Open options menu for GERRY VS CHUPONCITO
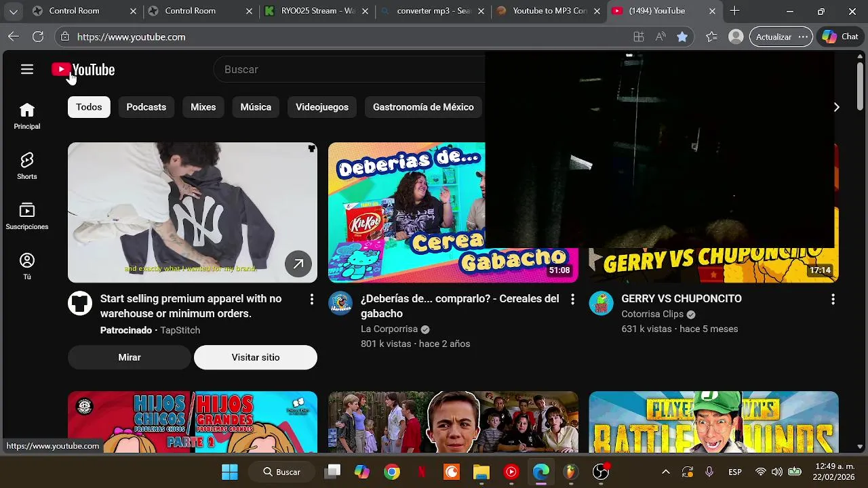868x488 pixels. tap(833, 299)
